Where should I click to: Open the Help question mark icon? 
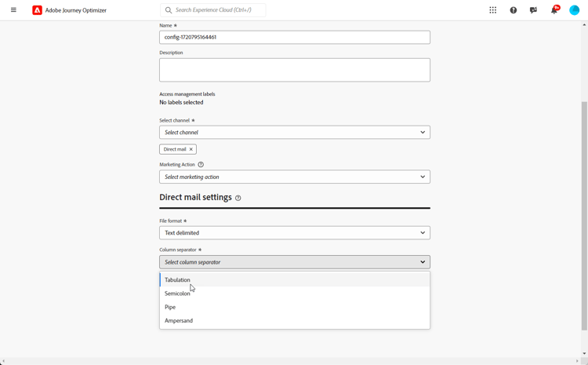coord(514,10)
